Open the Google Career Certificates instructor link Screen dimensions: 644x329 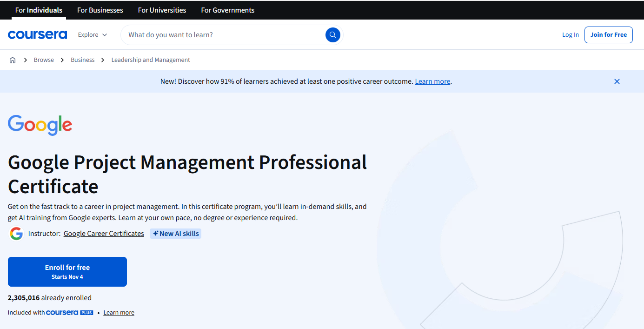(104, 233)
